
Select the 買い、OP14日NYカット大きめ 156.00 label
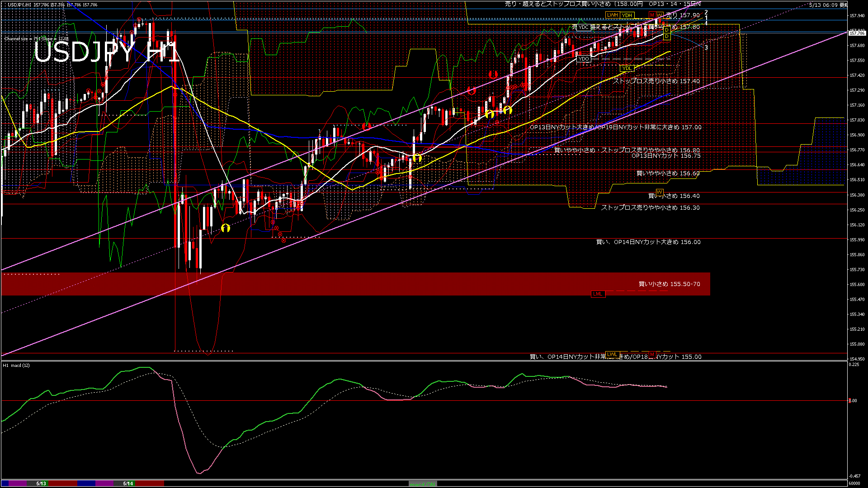(648, 242)
